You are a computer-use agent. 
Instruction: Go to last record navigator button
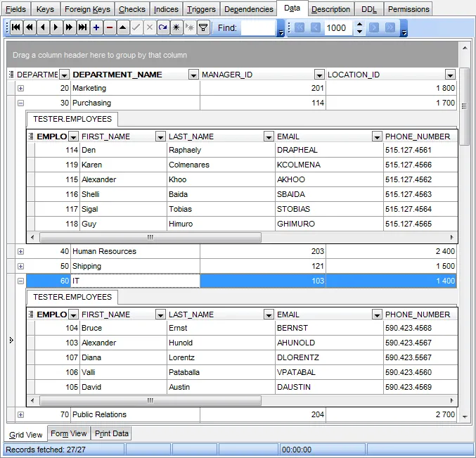(x=82, y=27)
